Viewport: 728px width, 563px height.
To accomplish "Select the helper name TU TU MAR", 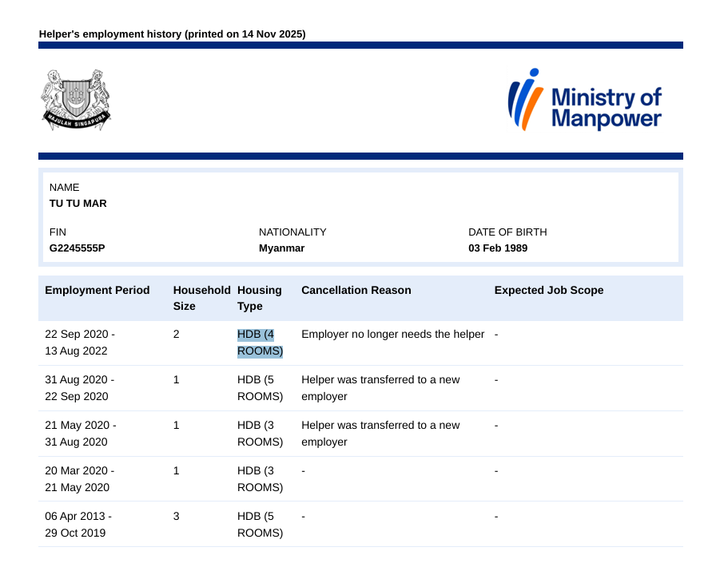I will click(x=78, y=204).
